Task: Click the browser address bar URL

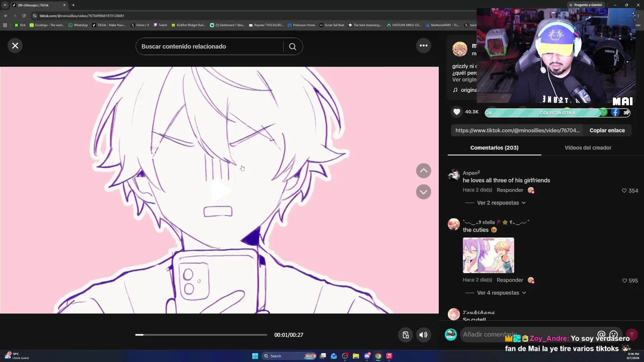Action: point(82,16)
